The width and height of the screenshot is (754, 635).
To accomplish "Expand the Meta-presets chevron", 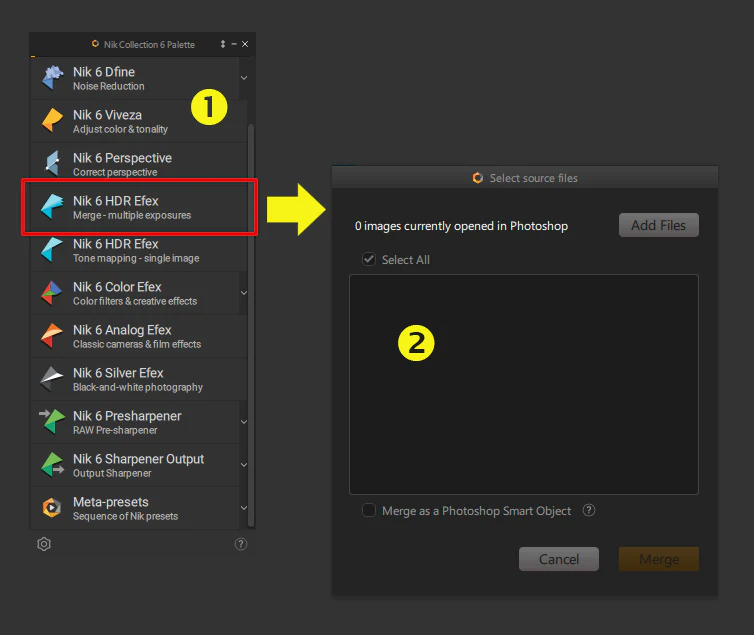I will [244, 508].
